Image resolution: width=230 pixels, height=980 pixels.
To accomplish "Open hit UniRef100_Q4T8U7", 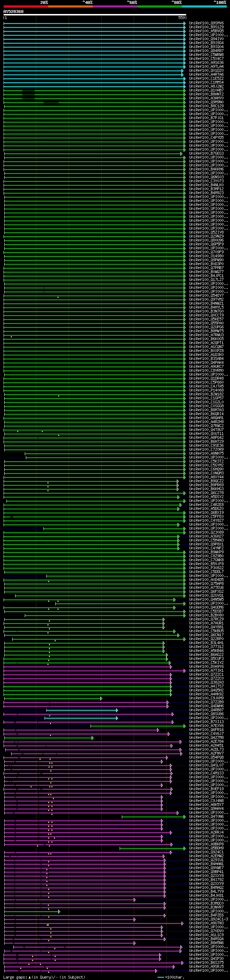I will (206, 430).
